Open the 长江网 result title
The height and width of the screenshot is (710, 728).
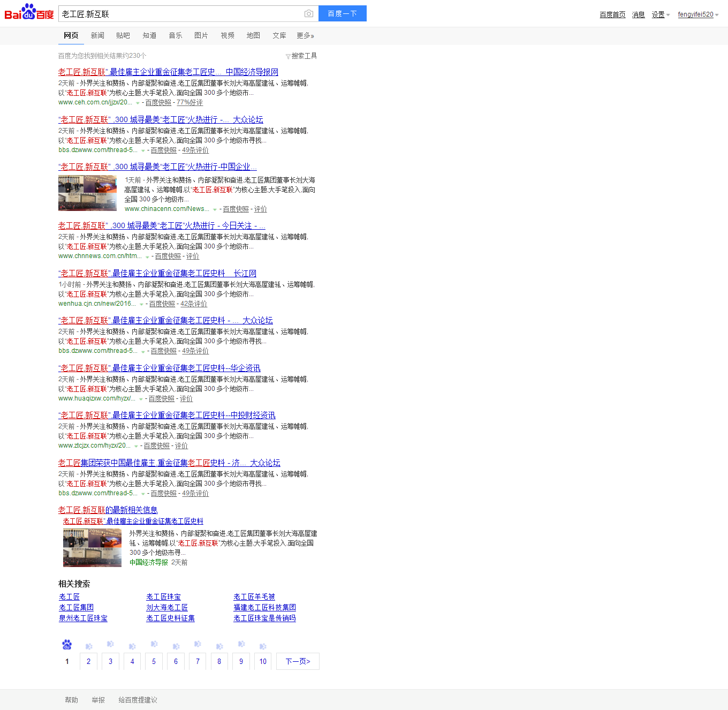click(x=157, y=273)
